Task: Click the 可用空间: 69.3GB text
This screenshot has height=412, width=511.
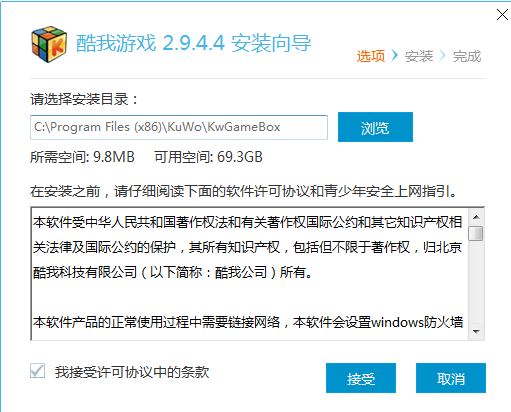Action: [x=208, y=157]
